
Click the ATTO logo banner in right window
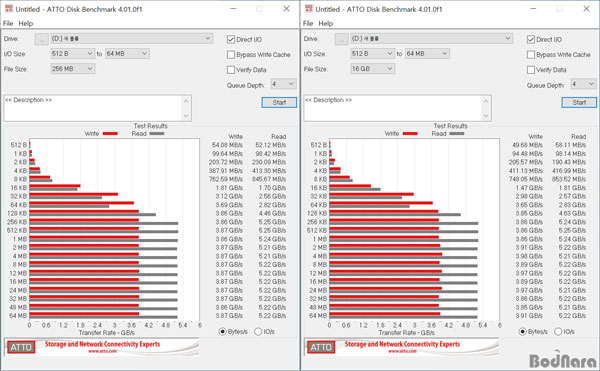pyautogui.click(x=401, y=347)
